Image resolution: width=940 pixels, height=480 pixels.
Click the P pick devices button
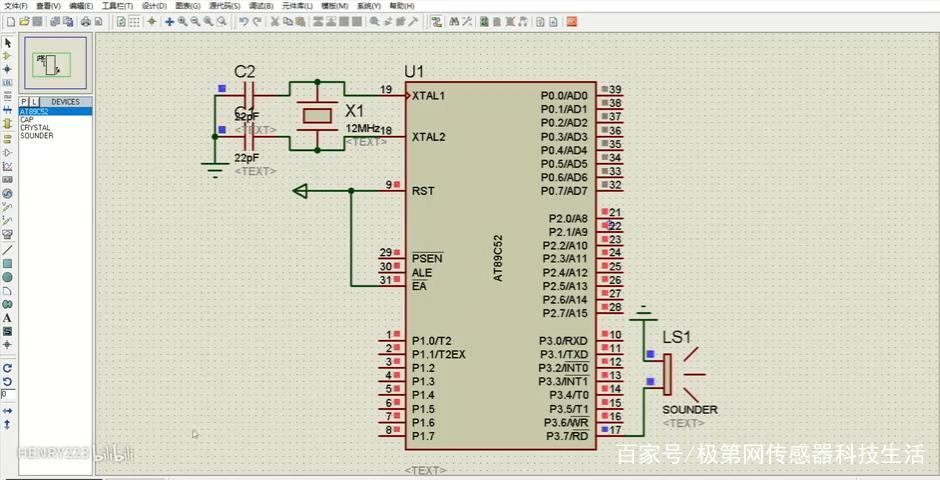pyautogui.click(x=24, y=102)
